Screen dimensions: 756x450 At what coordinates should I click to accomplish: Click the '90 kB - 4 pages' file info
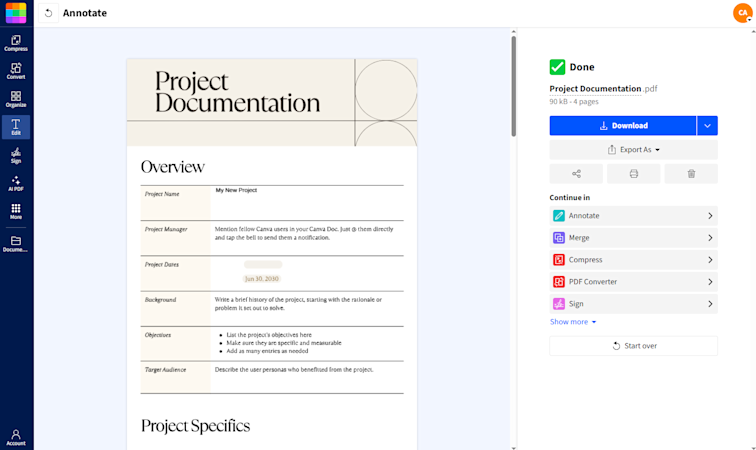[x=574, y=102]
